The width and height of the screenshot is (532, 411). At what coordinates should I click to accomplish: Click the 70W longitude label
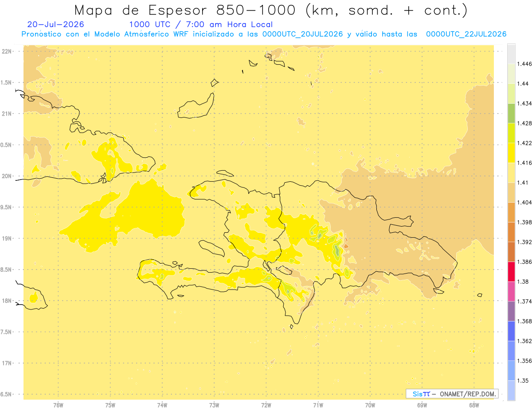(x=370, y=405)
